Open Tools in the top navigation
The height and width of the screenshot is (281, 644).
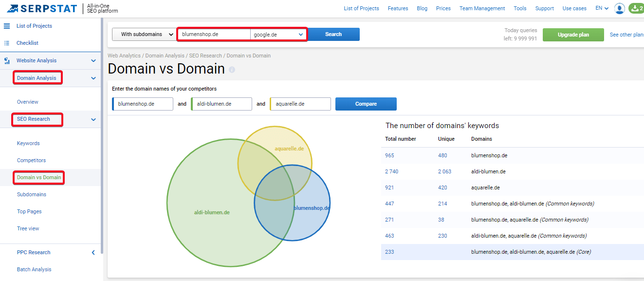coord(520,8)
